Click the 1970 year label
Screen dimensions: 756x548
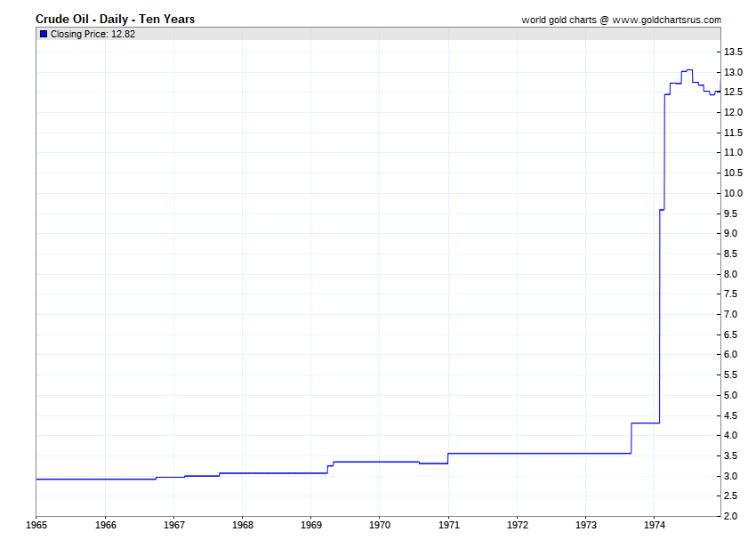(380, 525)
